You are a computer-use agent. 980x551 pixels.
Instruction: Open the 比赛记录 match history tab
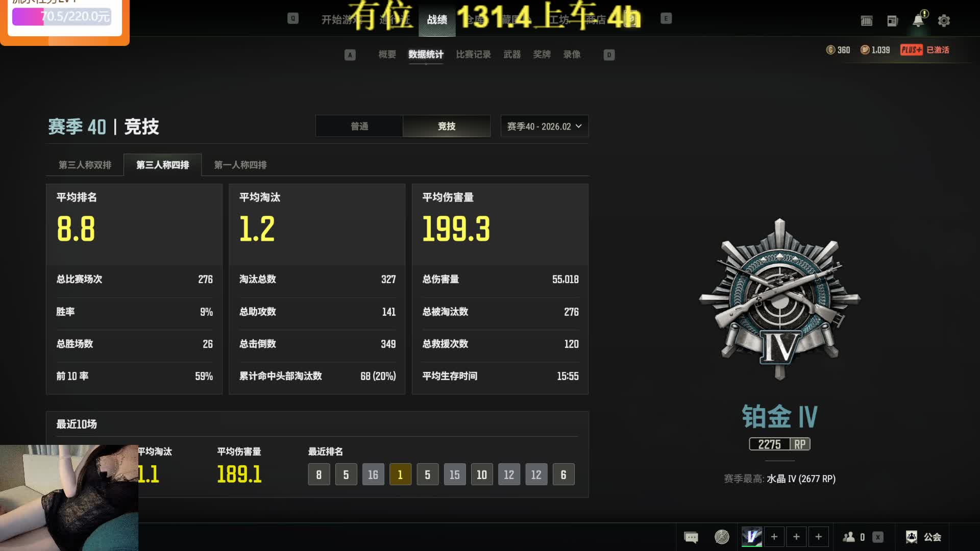pos(473,55)
